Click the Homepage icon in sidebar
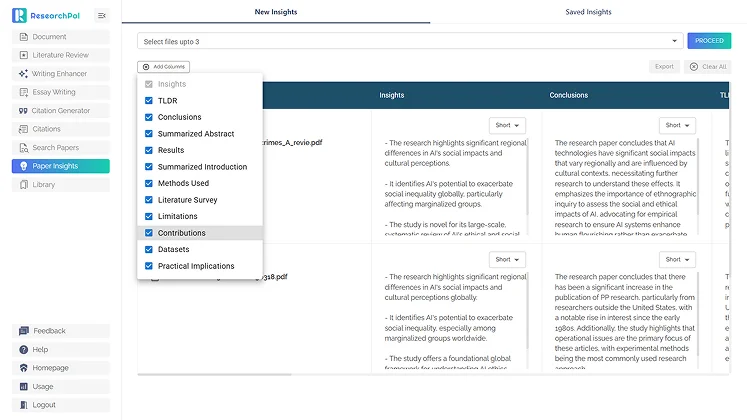 tap(23, 368)
